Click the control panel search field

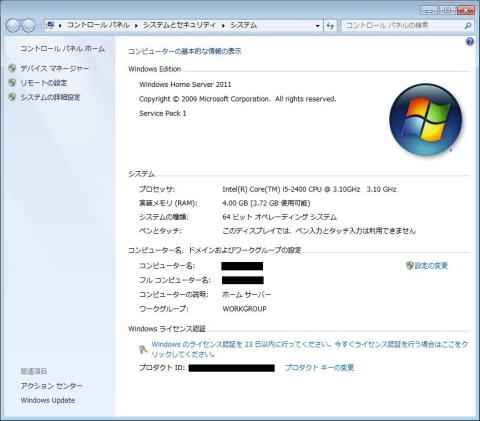pyautogui.click(x=402, y=25)
